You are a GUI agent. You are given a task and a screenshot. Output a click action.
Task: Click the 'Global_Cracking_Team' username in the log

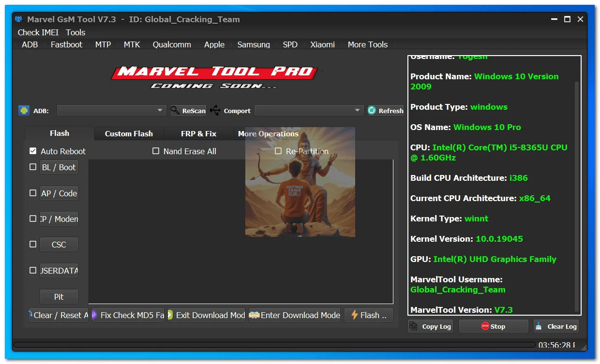[x=458, y=290]
